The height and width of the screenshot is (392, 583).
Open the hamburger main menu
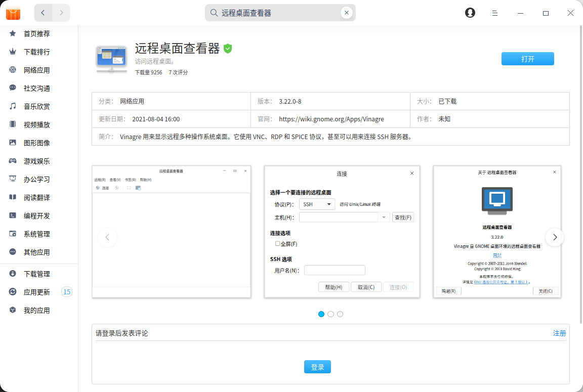tap(495, 13)
